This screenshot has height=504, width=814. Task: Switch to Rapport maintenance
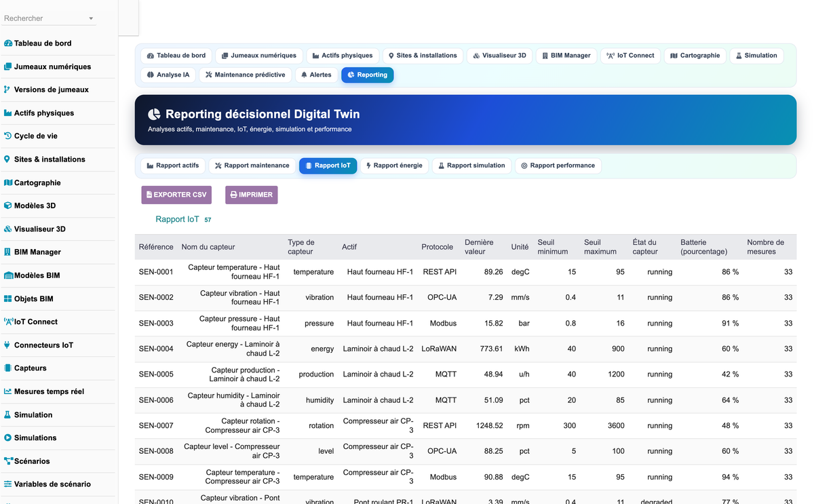click(x=252, y=166)
